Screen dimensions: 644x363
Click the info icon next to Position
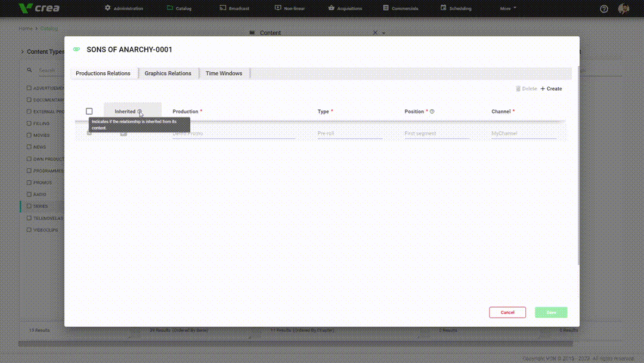coord(432,112)
